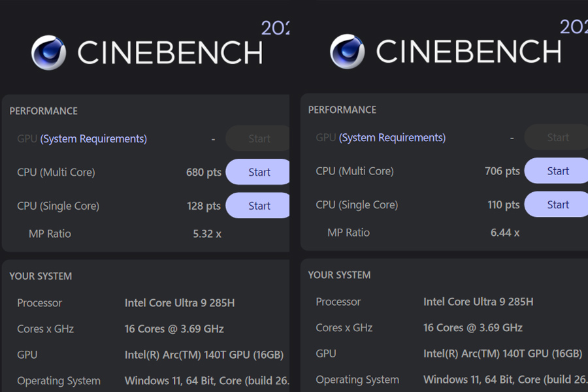Click 16 Cores @ 3.69 GHz in right window

472,328
